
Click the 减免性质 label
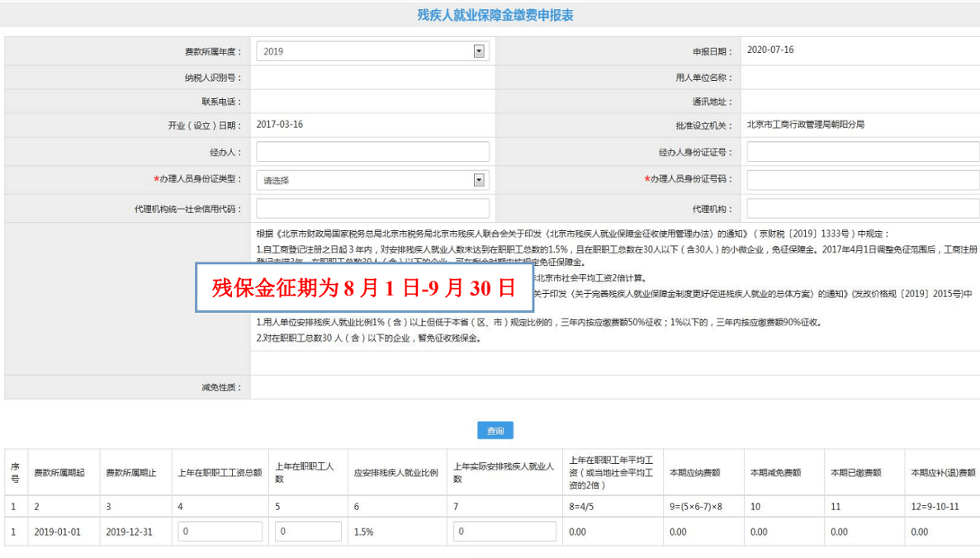click(221, 387)
